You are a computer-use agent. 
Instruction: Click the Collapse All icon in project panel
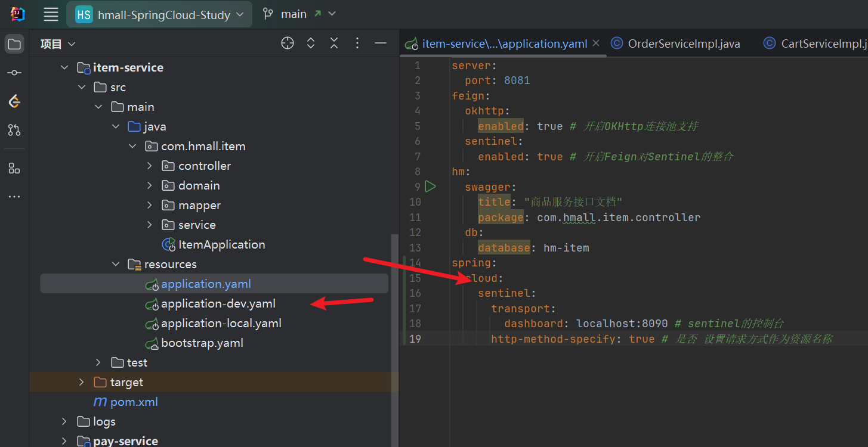coord(334,44)
